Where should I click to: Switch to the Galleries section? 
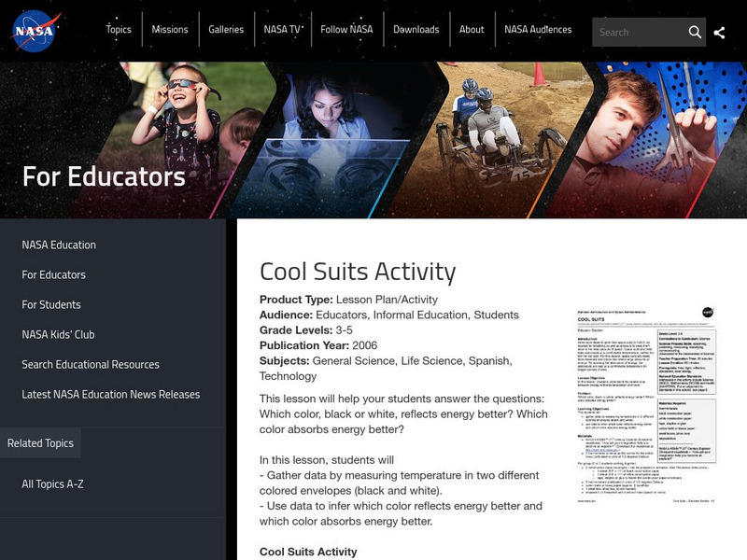coord(228,29)
